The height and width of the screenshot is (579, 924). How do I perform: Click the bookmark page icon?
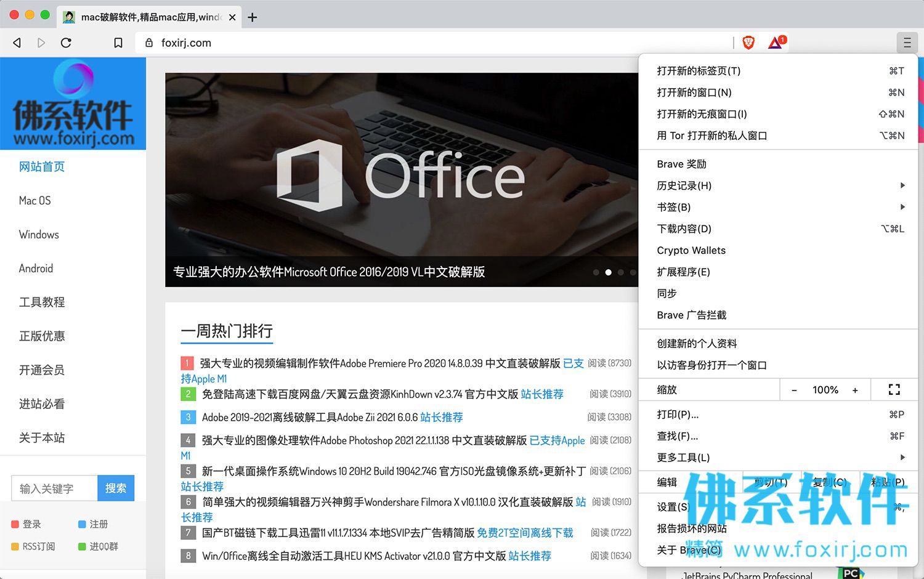point(118,43)
